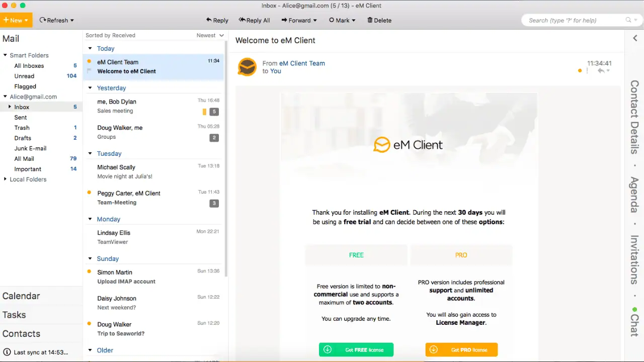The height and width of the screenshot is (362, 644).
Task: Click the Get FREE license button
Action: [356, 349]
